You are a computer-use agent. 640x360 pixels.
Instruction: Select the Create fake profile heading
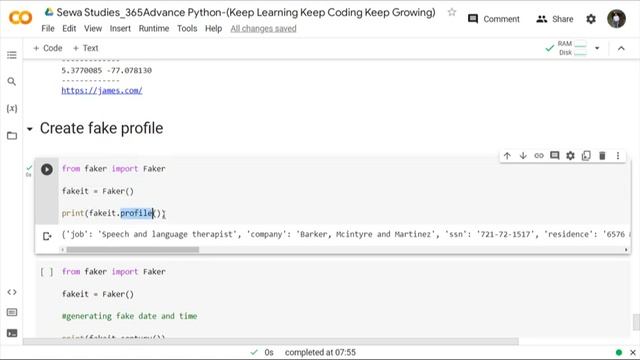(101, 128)
